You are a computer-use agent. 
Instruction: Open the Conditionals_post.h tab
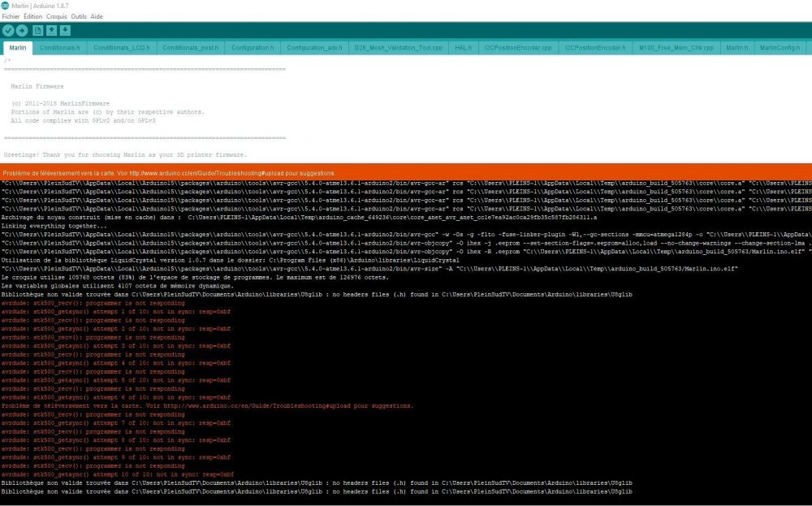191,48
